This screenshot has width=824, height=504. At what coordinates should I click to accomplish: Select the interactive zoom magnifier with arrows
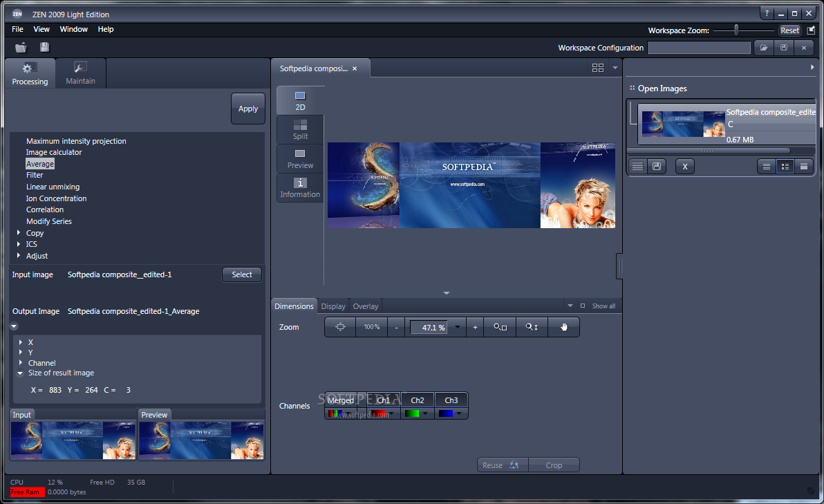(532, 327)
